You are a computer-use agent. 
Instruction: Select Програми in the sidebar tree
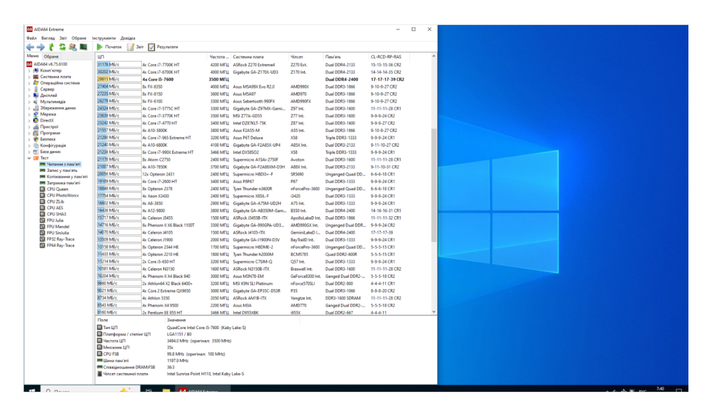click(x=45, y=133)
